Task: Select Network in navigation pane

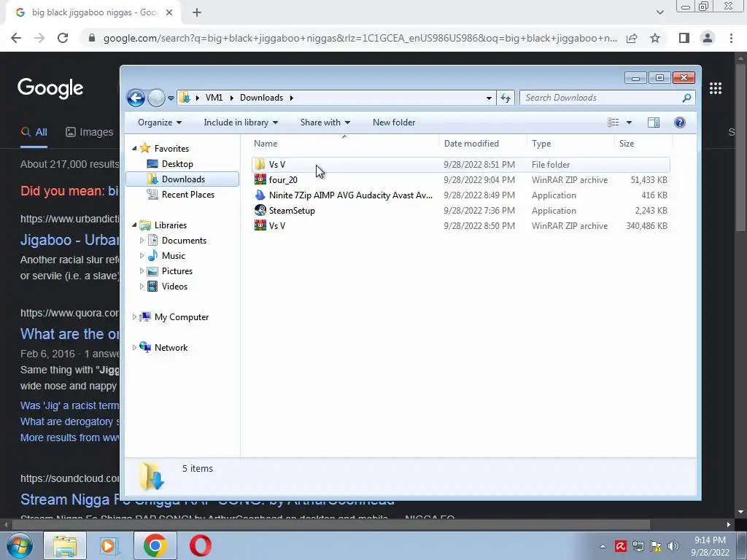Action: (171, 348)
